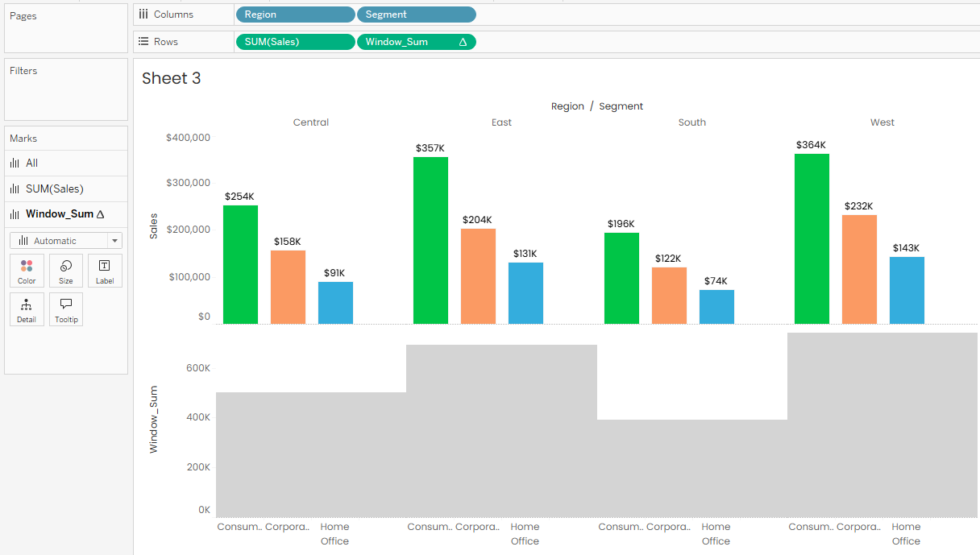Click the Rows shelf icon
Image resolution: width=980 pixels, height=555 pixels.
(x=143, y=42)
